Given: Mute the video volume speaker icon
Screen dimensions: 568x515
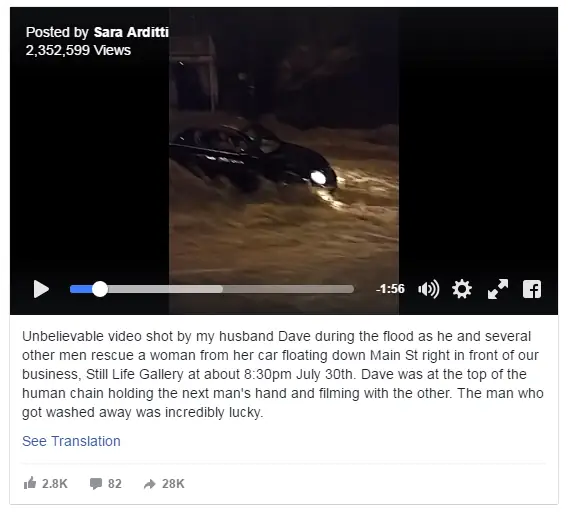Looking at the screenshot, I should coord(429,289).
